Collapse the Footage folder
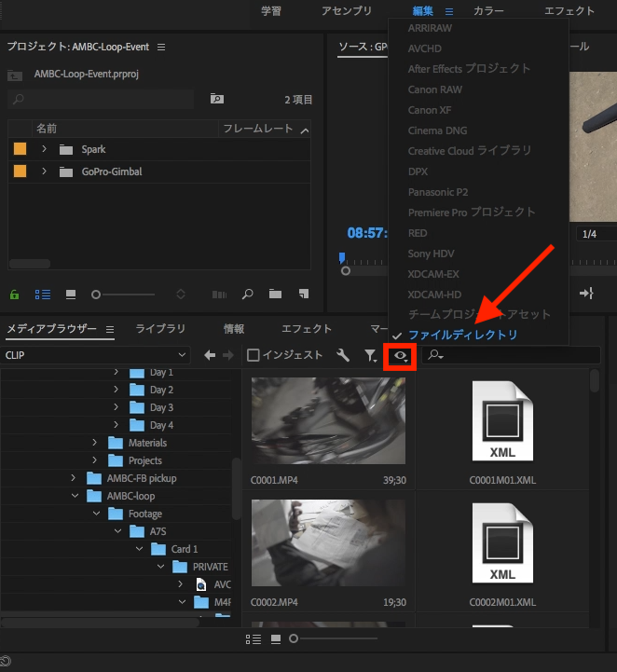The image size is (617, 672). (96, 513)
